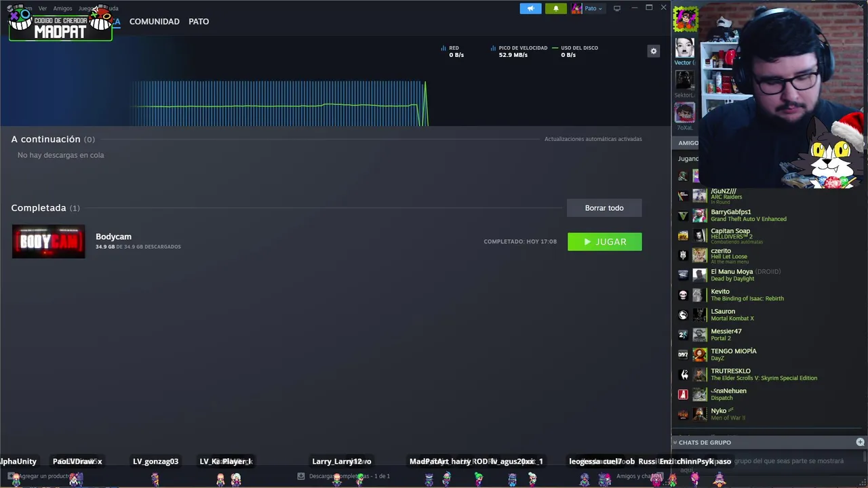868x488 pixels.
Task: Open own profile avatar atop friends panel
Action: (685, 19)
